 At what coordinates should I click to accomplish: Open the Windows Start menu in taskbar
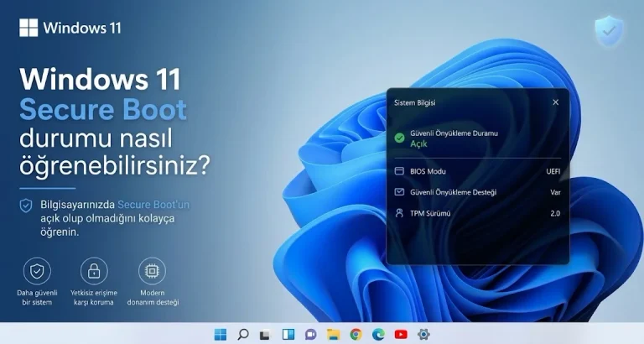[x=221, y=334]
